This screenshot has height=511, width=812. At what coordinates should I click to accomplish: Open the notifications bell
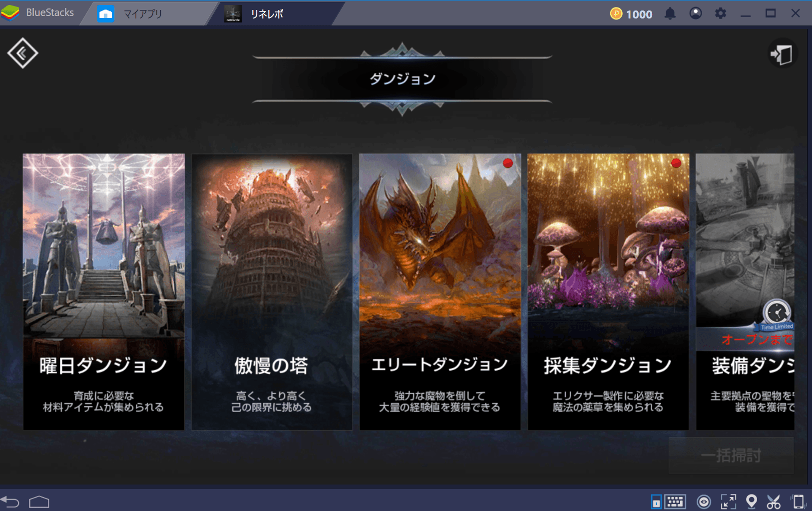point(670,13)
